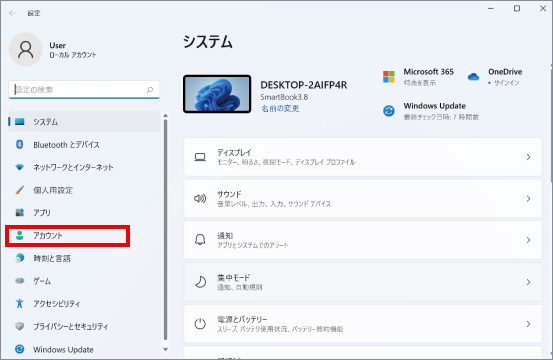Viewport: 553px width, 360px height.
Task: Open Windows Update in the sidebar
Action: point(84,349)
